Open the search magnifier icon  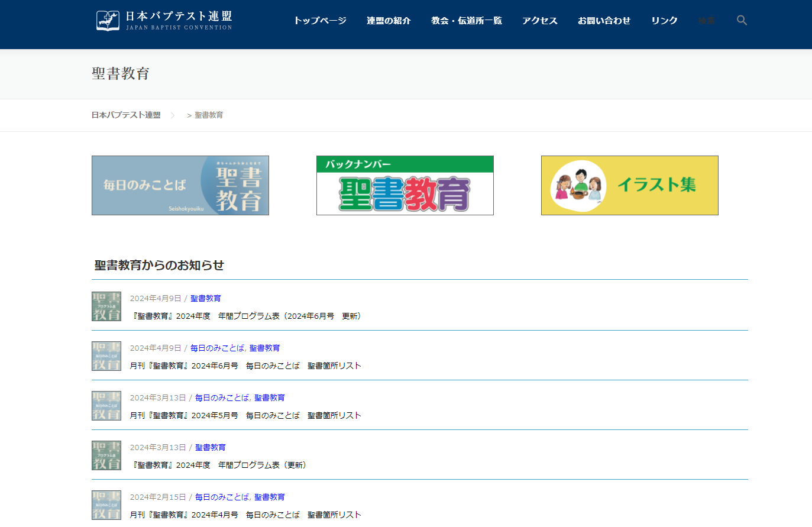[x=742, y=21]
